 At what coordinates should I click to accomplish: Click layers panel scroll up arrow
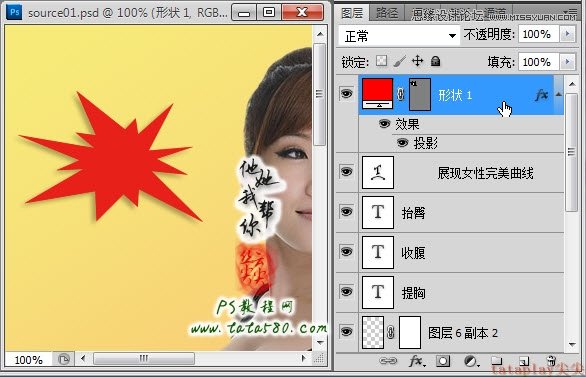point(572,84)
